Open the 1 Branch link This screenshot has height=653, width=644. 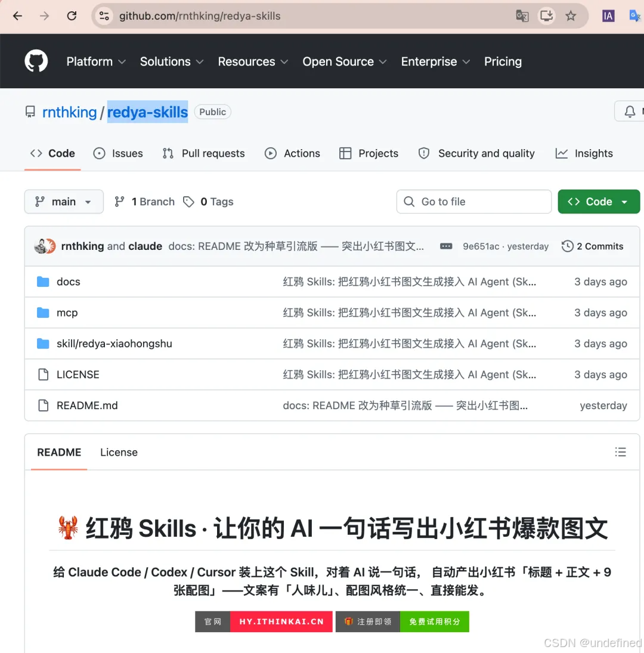[144, 202]
